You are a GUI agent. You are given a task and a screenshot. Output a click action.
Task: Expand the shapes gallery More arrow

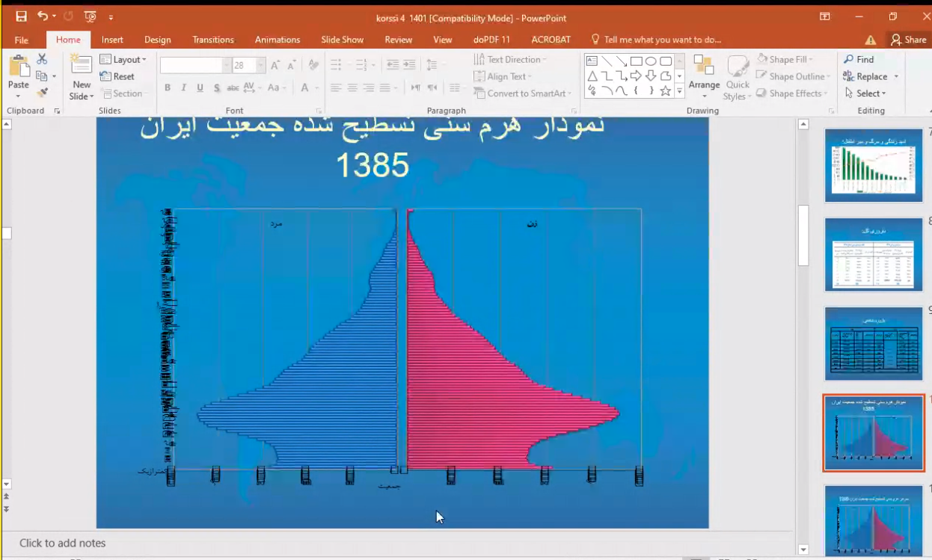point(679,91)
